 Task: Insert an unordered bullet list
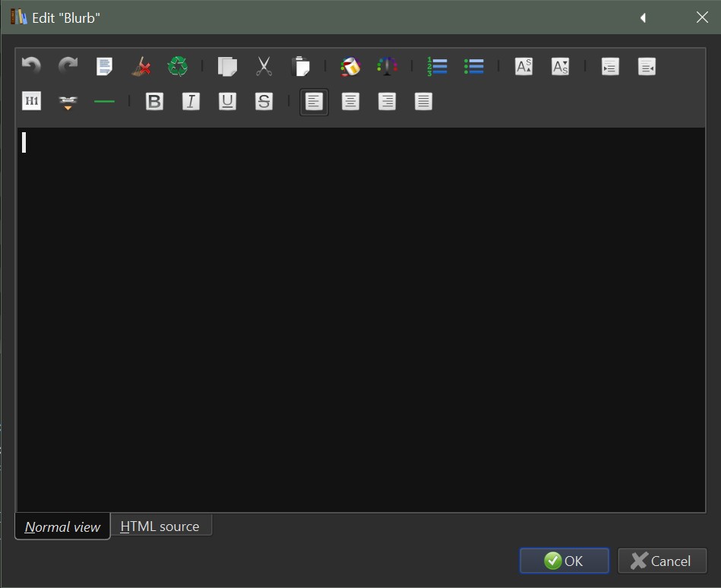coord(473,66)
